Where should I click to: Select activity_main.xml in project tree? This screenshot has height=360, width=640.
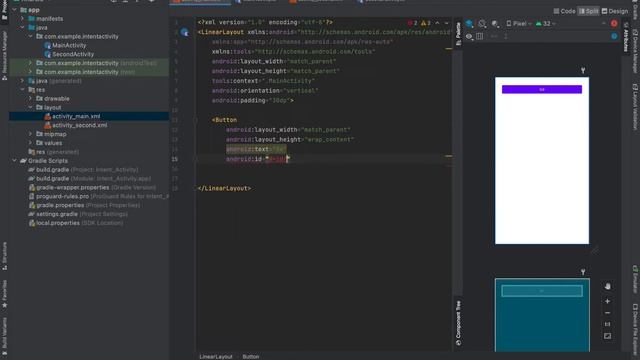coord(72,116)
